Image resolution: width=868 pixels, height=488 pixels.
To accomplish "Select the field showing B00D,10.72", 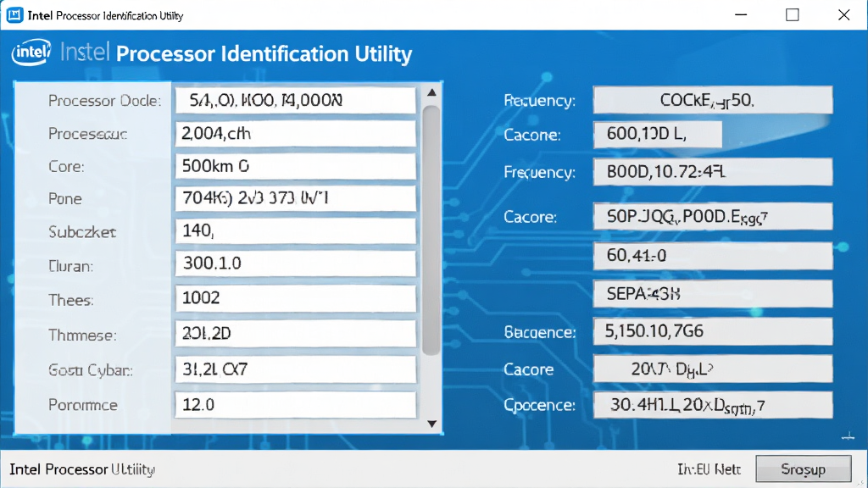I will tap(712, 172).
